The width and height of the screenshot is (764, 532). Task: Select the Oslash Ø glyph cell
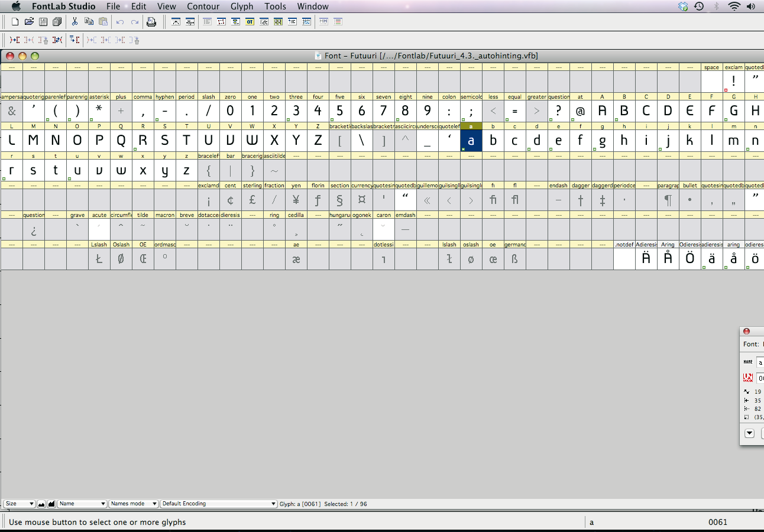coord(121,259)
